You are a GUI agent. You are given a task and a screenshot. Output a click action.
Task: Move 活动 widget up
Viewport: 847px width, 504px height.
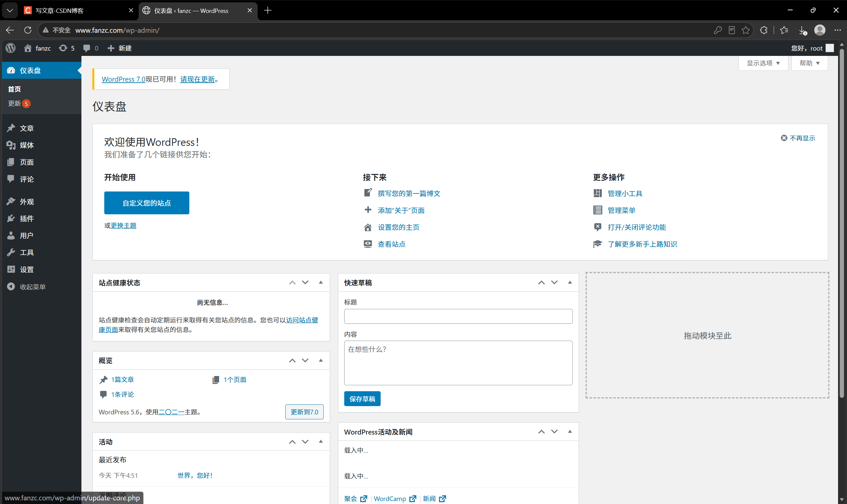point(292,441)
